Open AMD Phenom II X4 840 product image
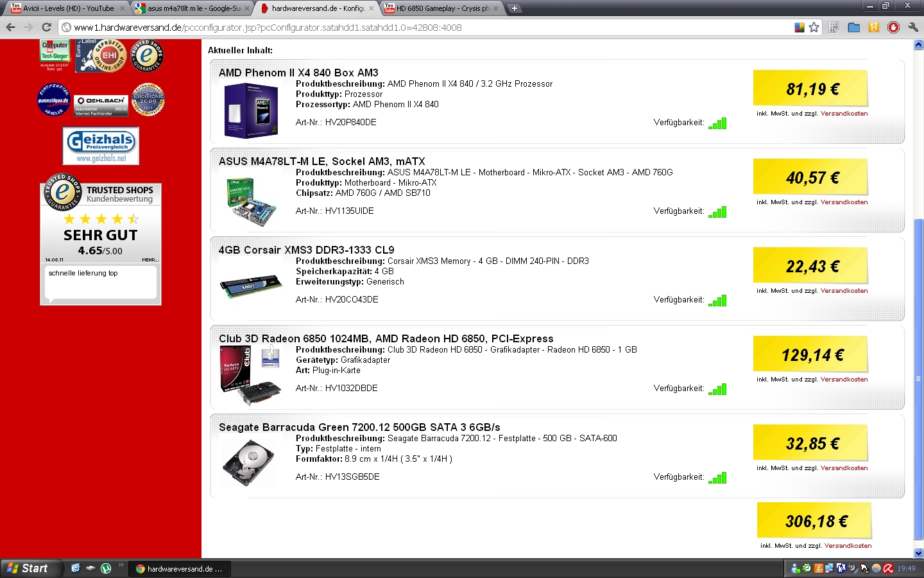 [x=251, y=110]
